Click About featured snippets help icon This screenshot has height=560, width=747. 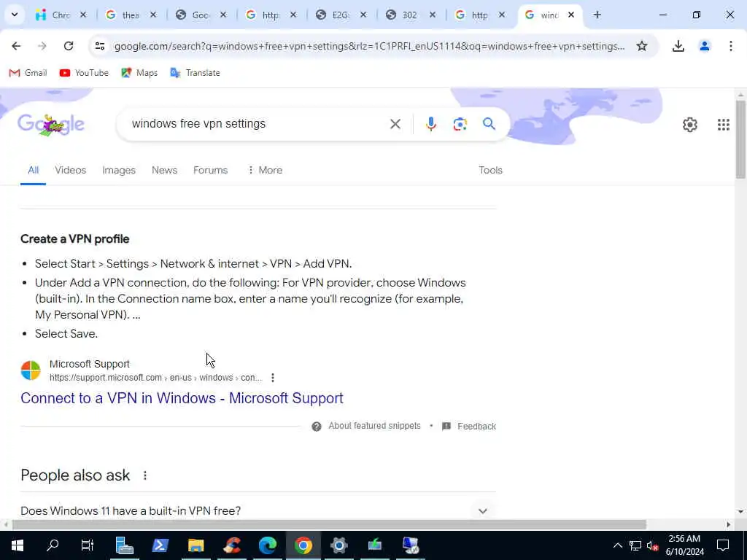click(x=317, y=426)
